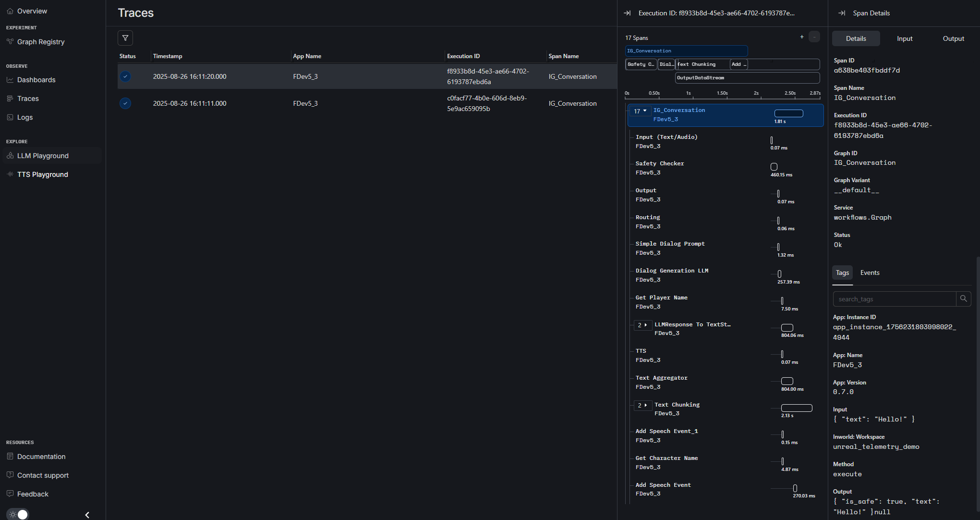Toggle status check of 16:11:11 trace
Screen dimensions: 980x520
pyautogui.click(x=125, y=103)
